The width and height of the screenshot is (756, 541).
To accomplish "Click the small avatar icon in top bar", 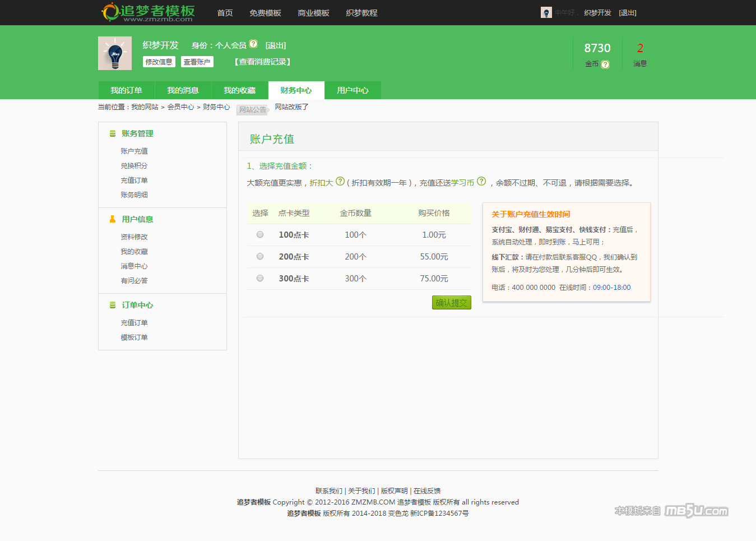I will 546,12.
